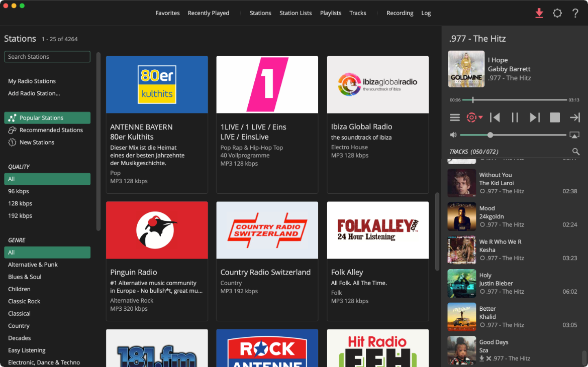Open settings via the gear icon
The height and width of the screenshot is (367, 588).
coord(557,13)
